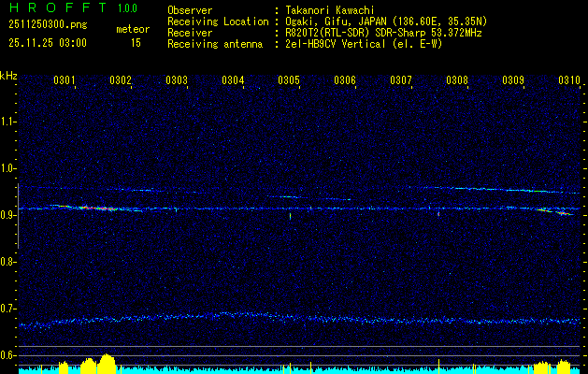The width and height of the screenshot is (588, 374).
Task: Select the 1.0 frequency axis label
Action: coord(8,168)
